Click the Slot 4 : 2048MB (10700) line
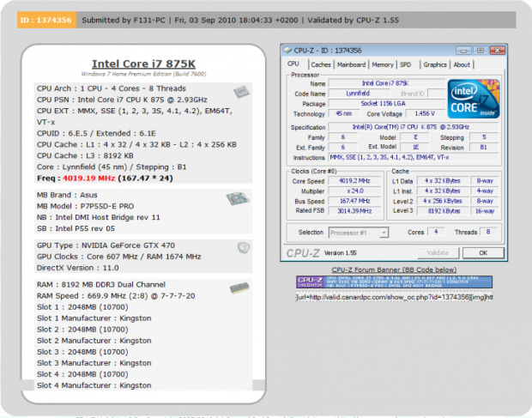532x418 pixels. pos(82,374)
